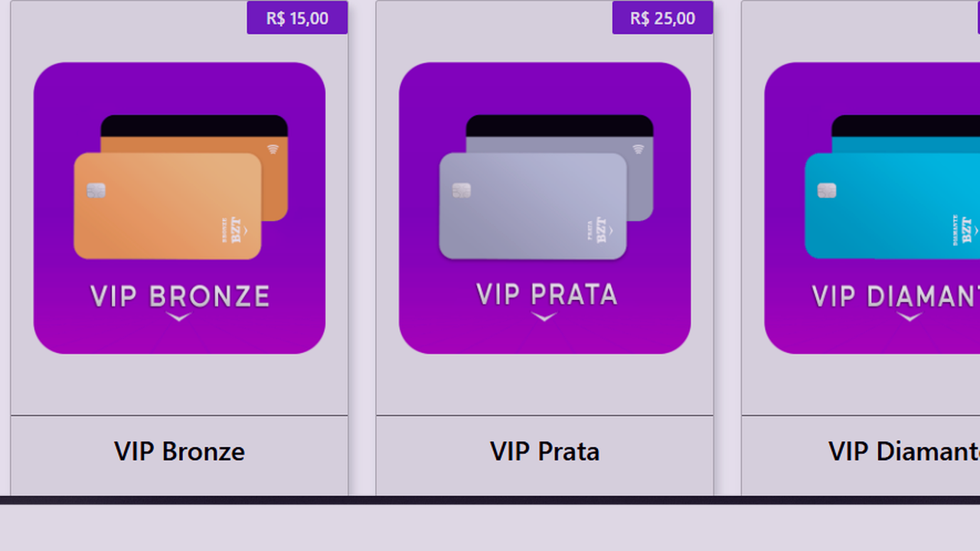Click the chip icon on the blue diamond card
Viewport: 980px width, 551px height.
(826, 191)
